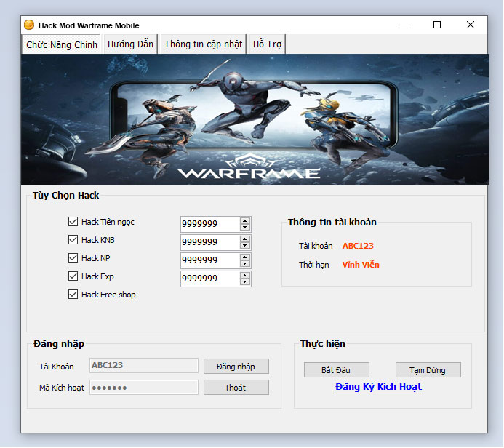Disable the Hack NP checkbox
504x448 pixels.
pyautogui.click(x=73, y=258)
